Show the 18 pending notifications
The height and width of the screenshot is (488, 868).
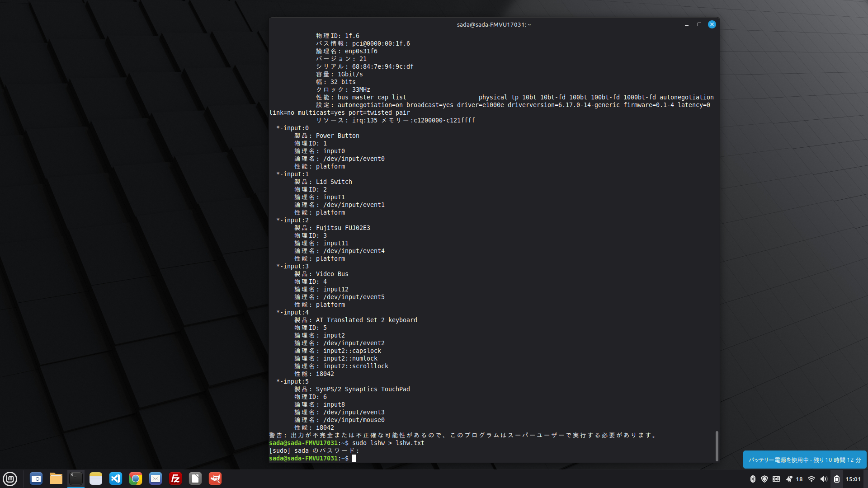pos(794,479)
